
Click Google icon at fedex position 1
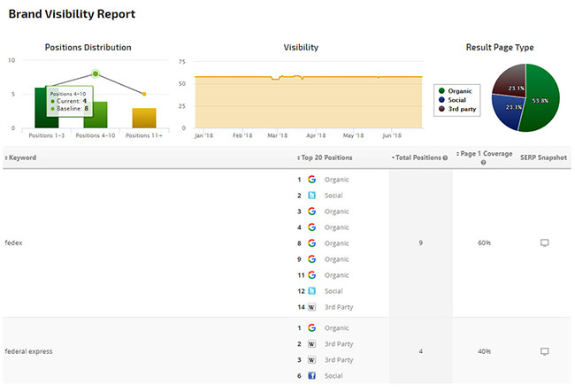point(311,180)
